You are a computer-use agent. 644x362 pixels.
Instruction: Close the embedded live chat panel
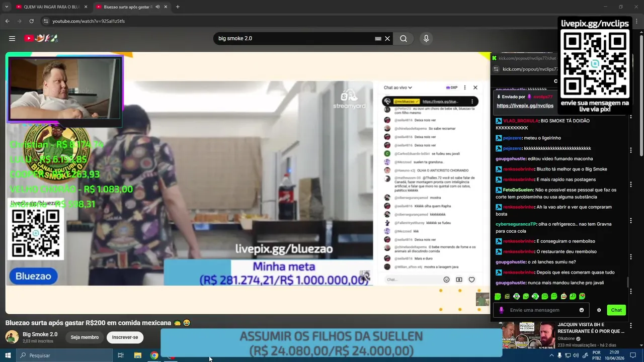pyautogui.click(x=475, y=87)
